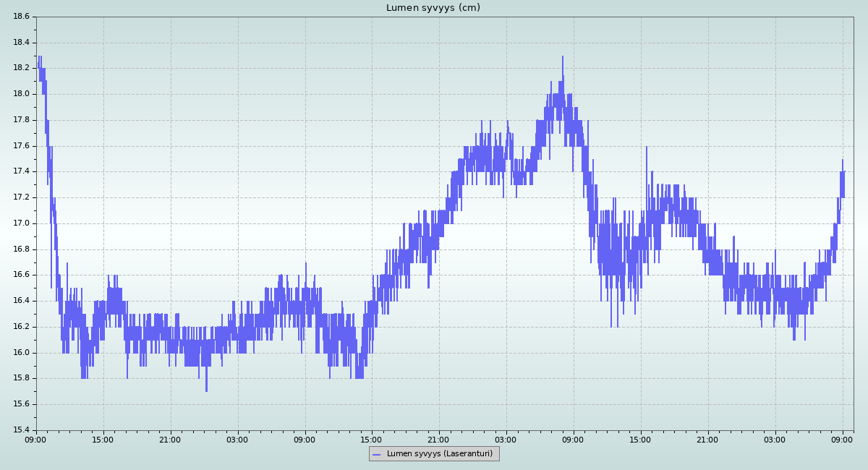The height and width of the screenshot is (470, 868).
Task: Select the 18.6 y-axis label
Action: click(x=21, y=17)
